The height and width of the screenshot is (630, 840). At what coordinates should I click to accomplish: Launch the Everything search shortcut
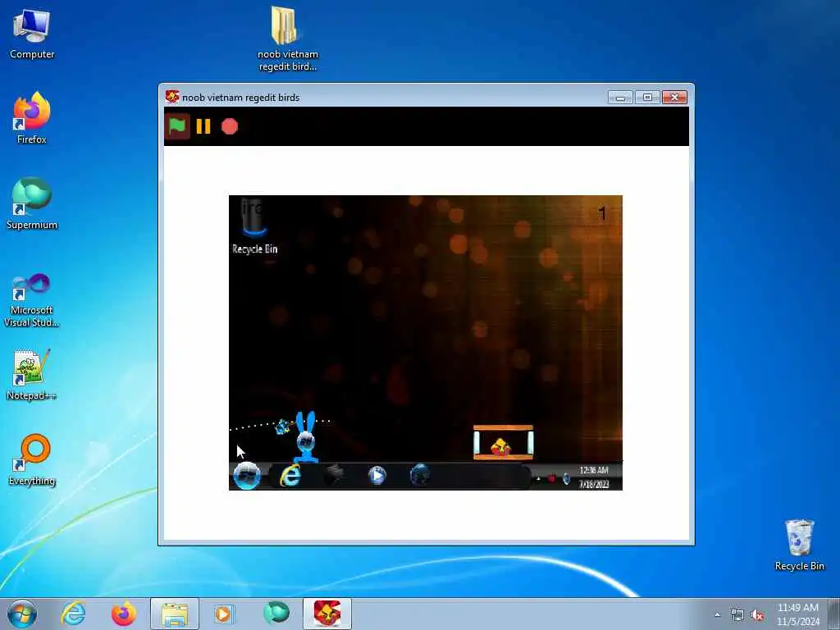[32, 459]
